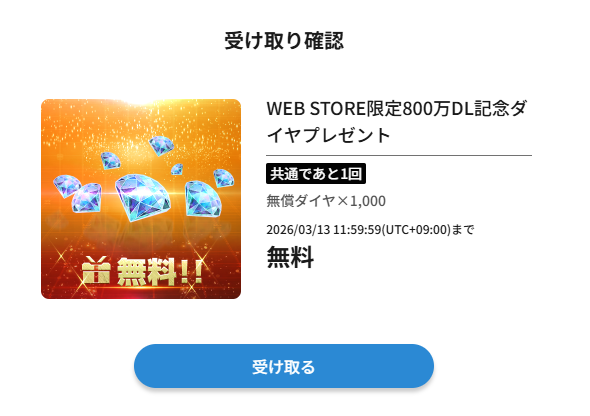
Task: Click the divider line under the title
Action: pyautogui.click(x=399, y=155)
